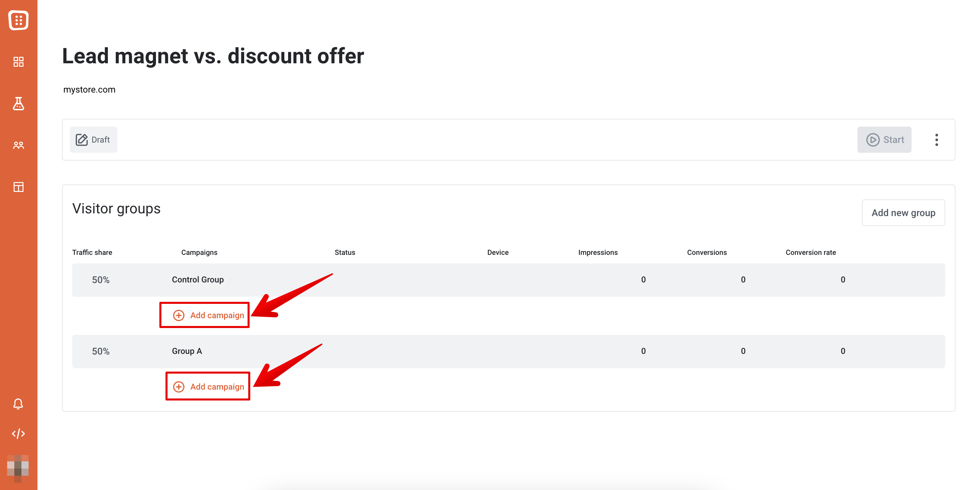Click Group A 50% traffic share
Image resolution: width=980 pixels, height=490 pixels.
(x=101, y=352)
